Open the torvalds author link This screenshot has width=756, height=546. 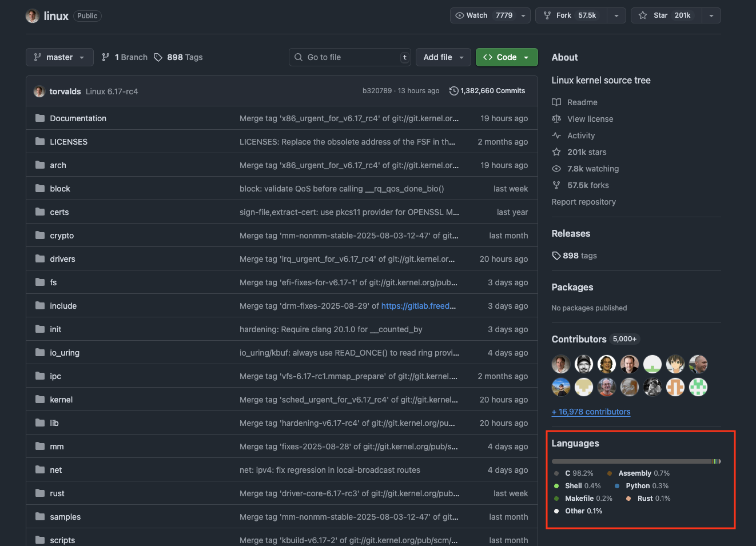pos(65,91)
